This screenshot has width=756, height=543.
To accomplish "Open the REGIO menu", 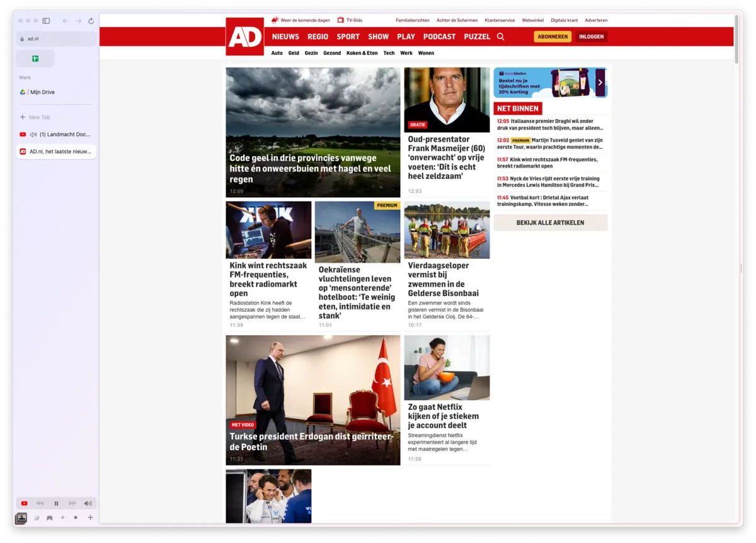I will [x=318, y=37].
